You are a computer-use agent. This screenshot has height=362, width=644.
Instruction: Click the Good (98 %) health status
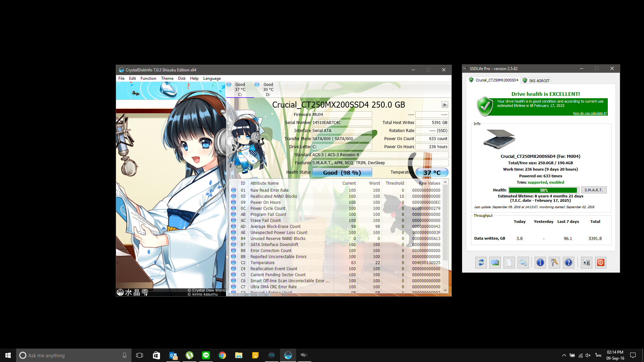pyautogui.click(x=342, y=173)
